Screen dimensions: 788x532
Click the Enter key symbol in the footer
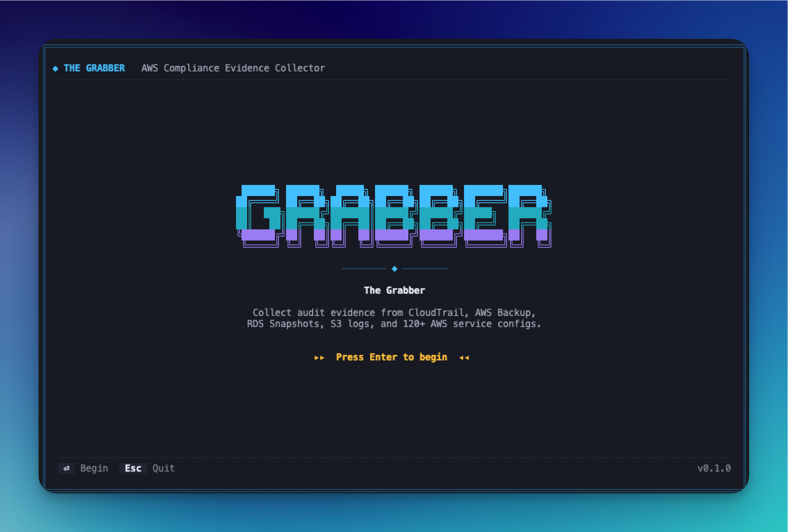click(66, 468)
